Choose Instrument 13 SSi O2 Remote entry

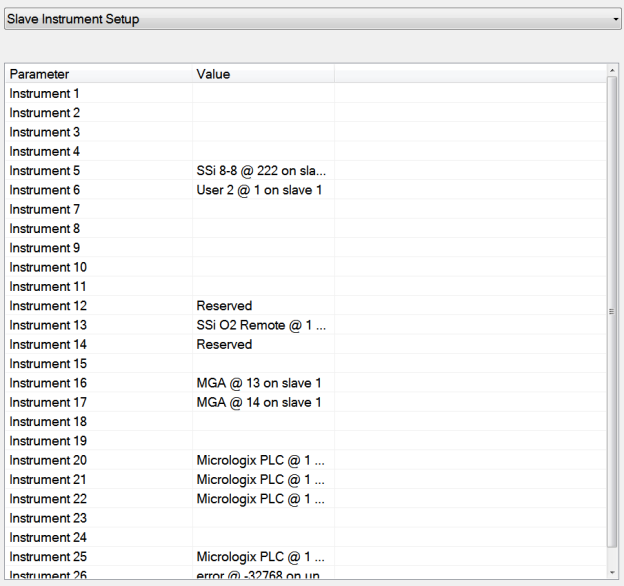tap(261, 325)
